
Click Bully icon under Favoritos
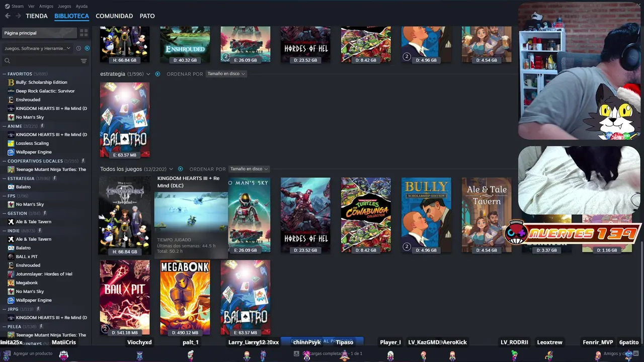click(11, 82)
